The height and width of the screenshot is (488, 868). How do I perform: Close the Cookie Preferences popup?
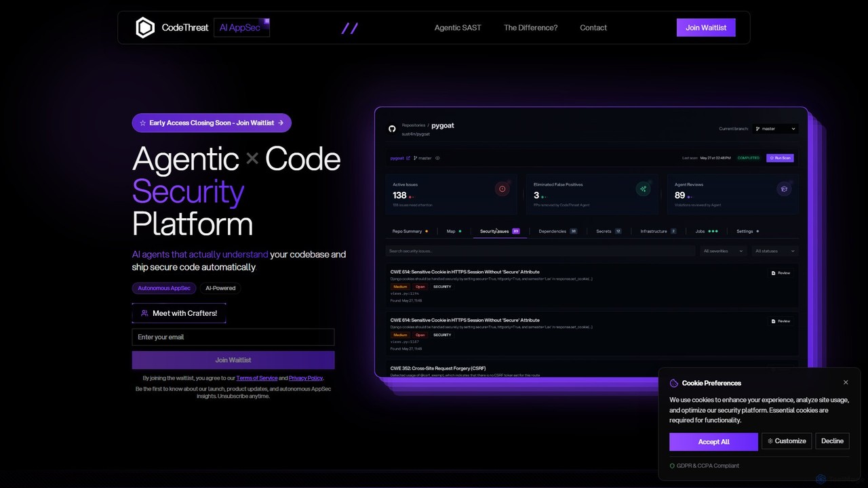pos(846,382)
